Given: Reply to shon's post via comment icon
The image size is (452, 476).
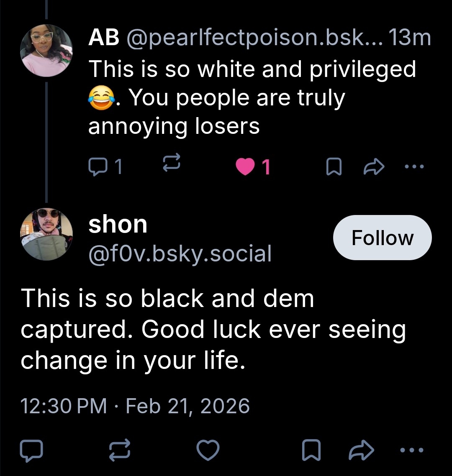Looking at the screenshot, I should click(31, 450).
